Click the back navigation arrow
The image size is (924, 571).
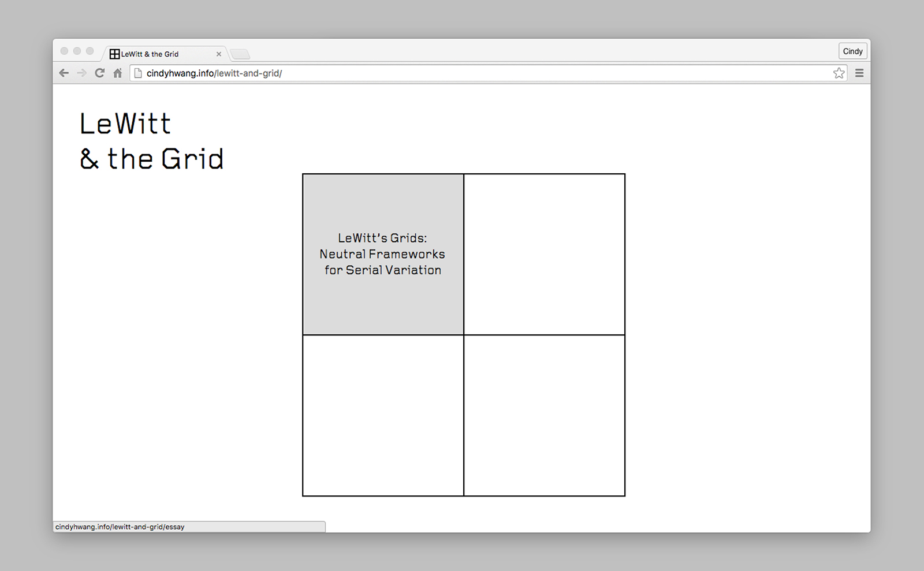(64, 73)
